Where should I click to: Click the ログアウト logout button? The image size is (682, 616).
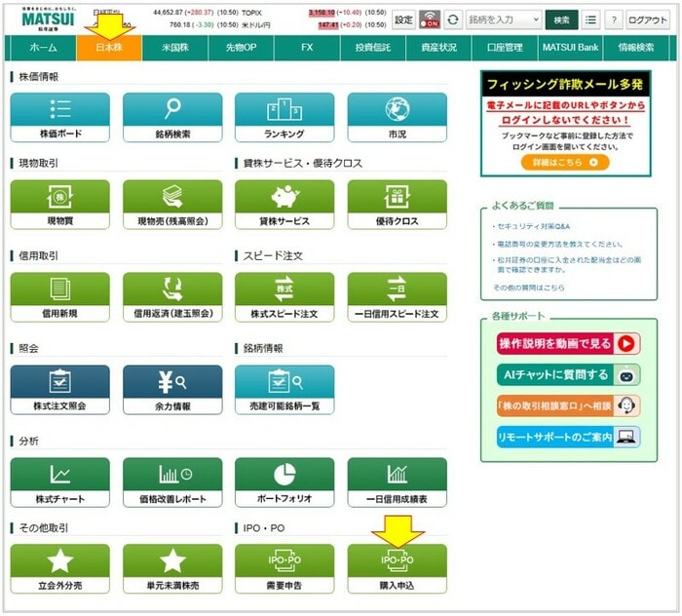click(648, 19)
